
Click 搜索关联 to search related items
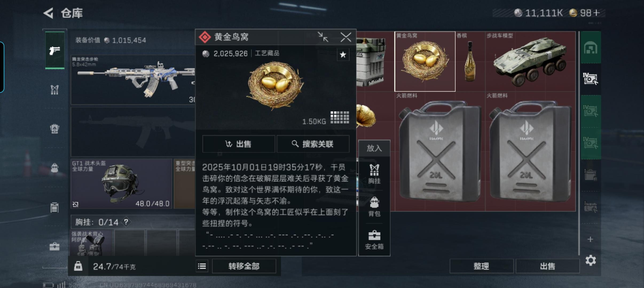[313, 144]
